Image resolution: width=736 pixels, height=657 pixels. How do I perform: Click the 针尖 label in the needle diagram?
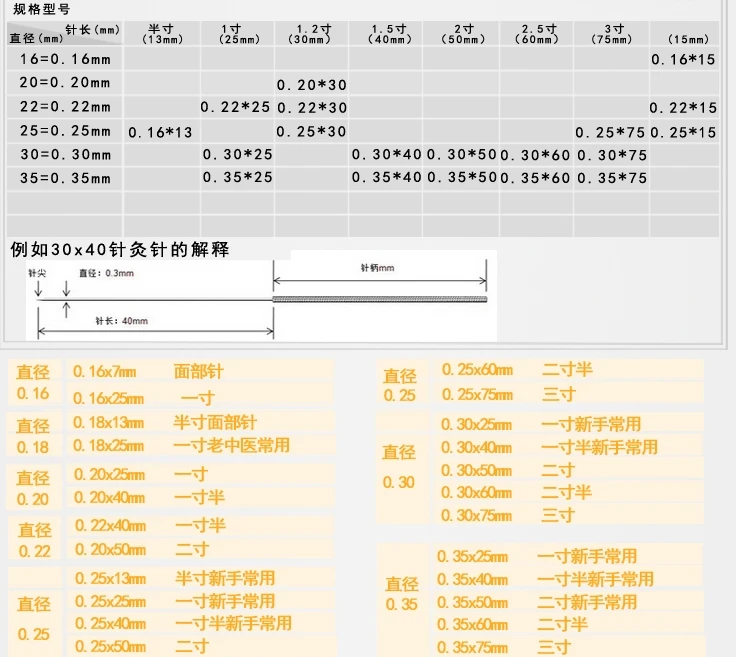pyautogui.click(x=37, y=273)
